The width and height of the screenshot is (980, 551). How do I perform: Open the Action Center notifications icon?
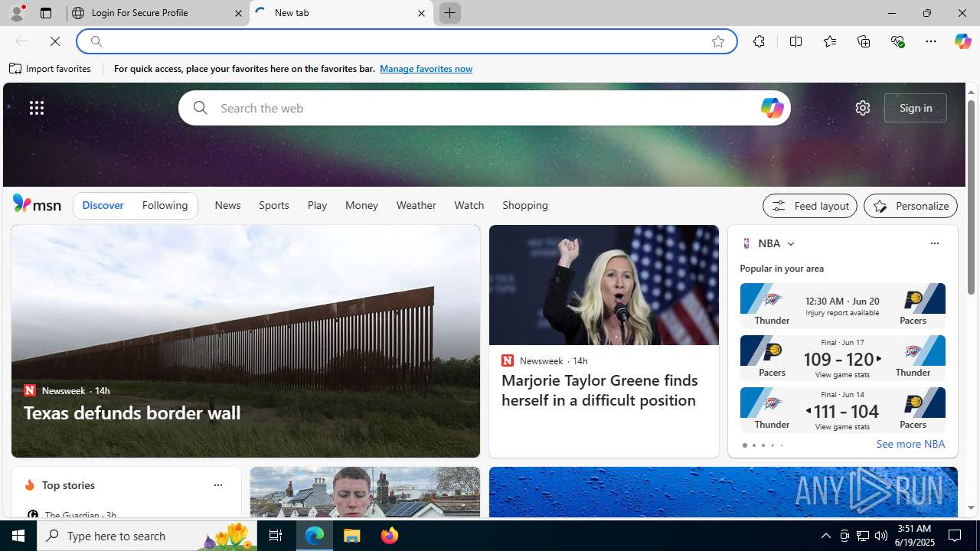coord(955,536)
